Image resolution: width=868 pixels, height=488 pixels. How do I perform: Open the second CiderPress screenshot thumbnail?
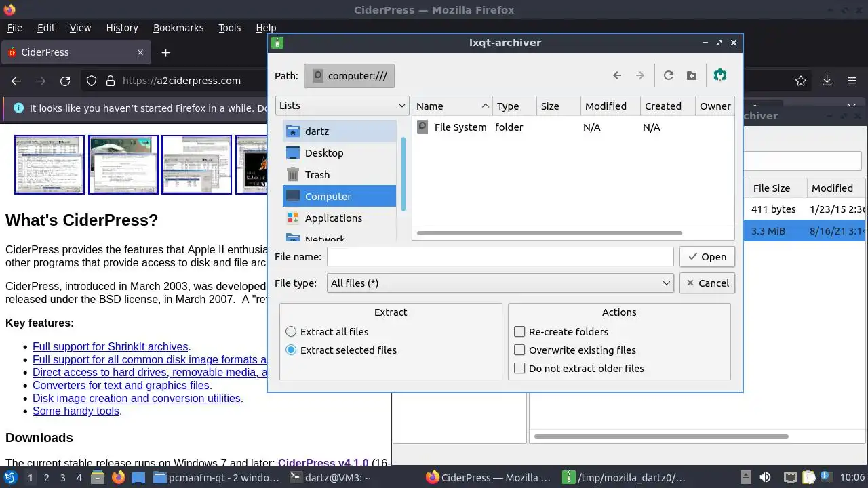(123, 165)
